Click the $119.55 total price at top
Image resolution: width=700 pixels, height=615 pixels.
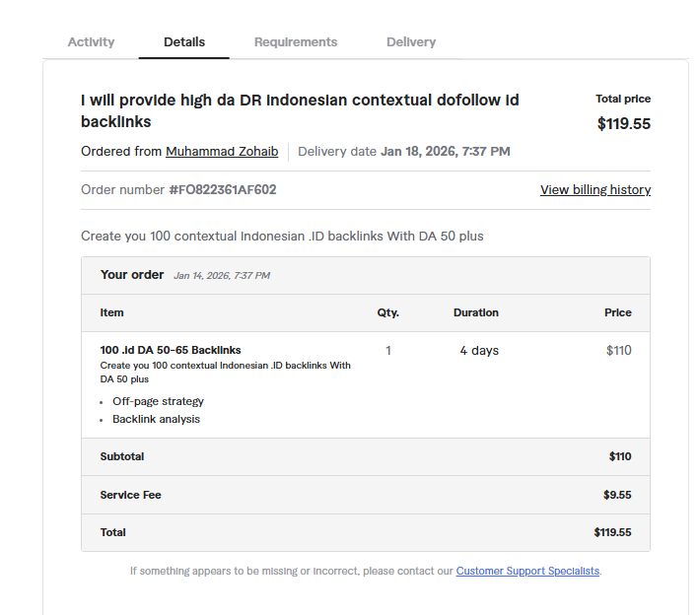pyautogui.click(x=624, y=124)
